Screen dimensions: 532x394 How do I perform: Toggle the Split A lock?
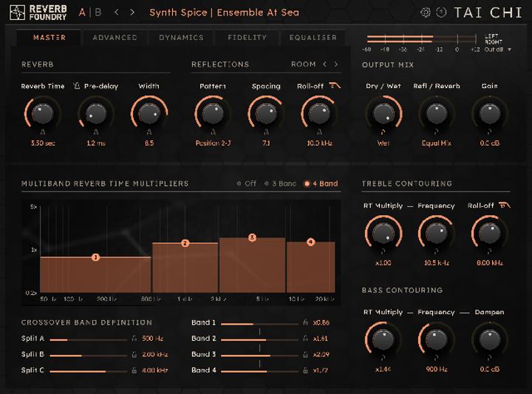point(134,339)
